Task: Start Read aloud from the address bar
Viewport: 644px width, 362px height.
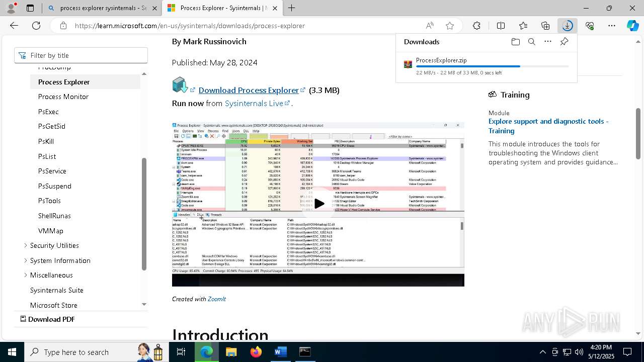Action: click(430, 26)
